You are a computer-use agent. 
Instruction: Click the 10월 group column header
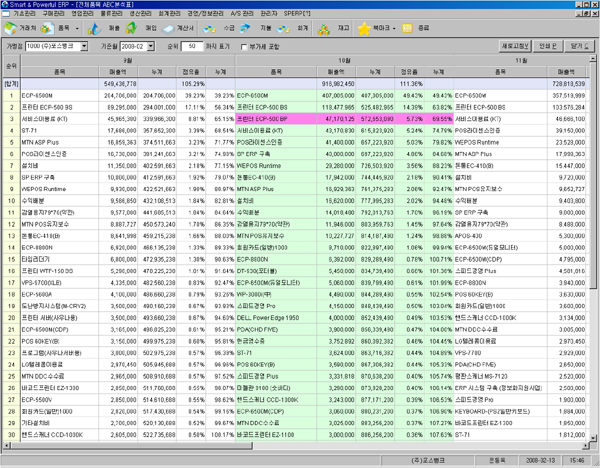pyautogui.click(x=344, y=60)
